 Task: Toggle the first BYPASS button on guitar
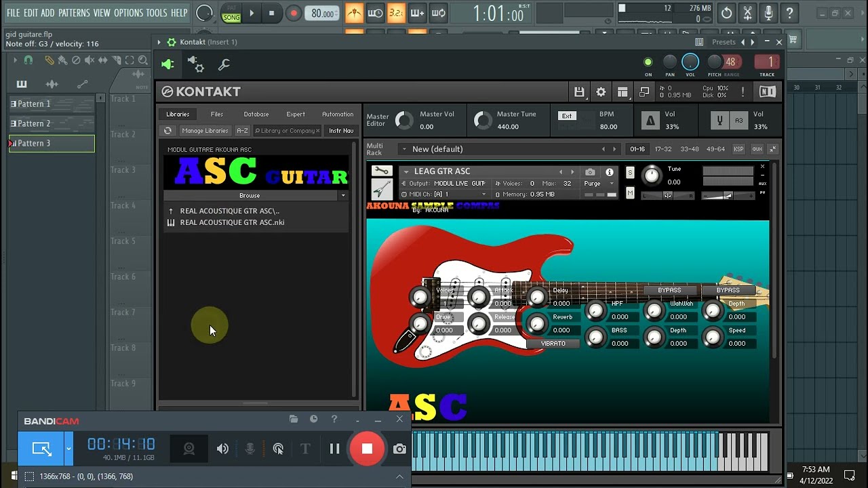669,290
